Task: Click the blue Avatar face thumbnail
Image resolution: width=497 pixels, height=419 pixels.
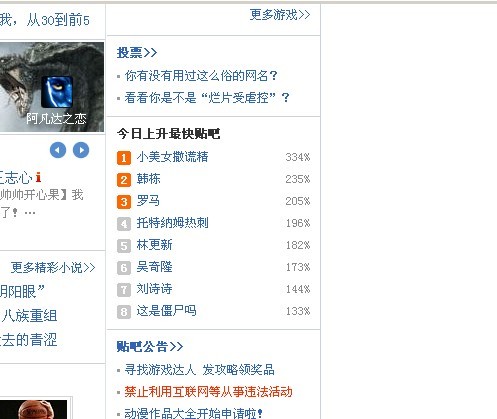Action: (x=57, y=92)
